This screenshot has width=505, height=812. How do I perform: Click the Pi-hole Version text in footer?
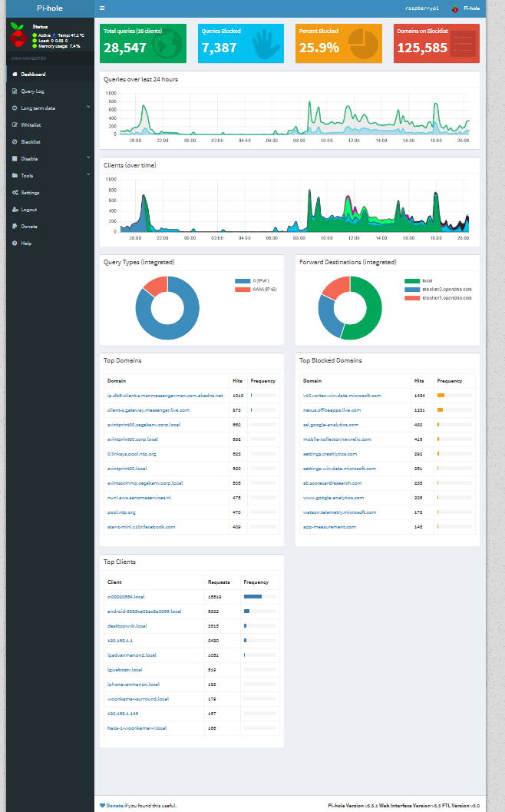(353, 806)
